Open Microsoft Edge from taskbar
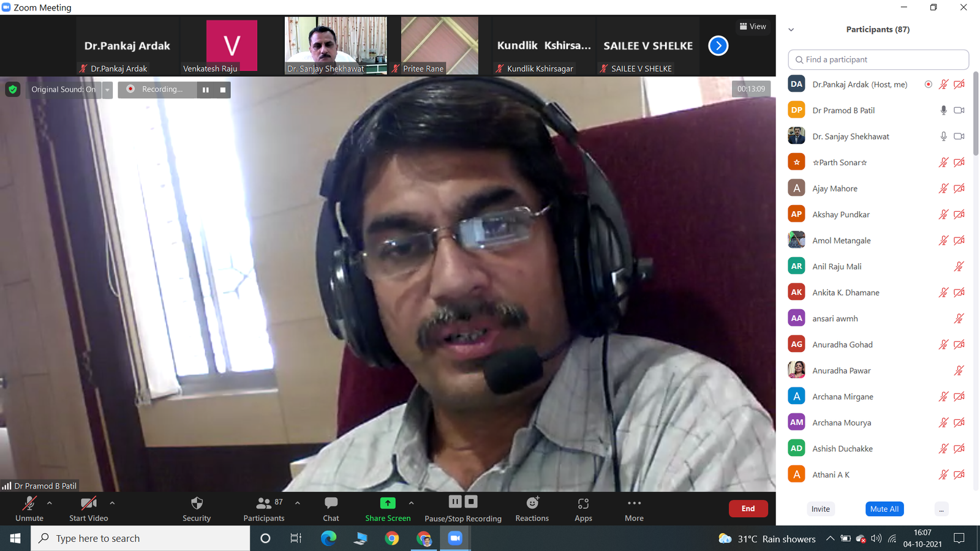Screen dimensions: 980x551 [x=329, y=538]
